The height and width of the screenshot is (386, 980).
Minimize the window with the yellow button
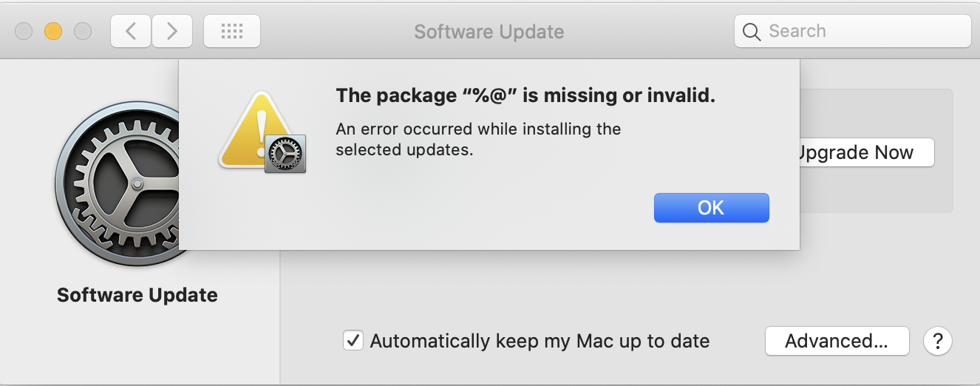point(53,31)
